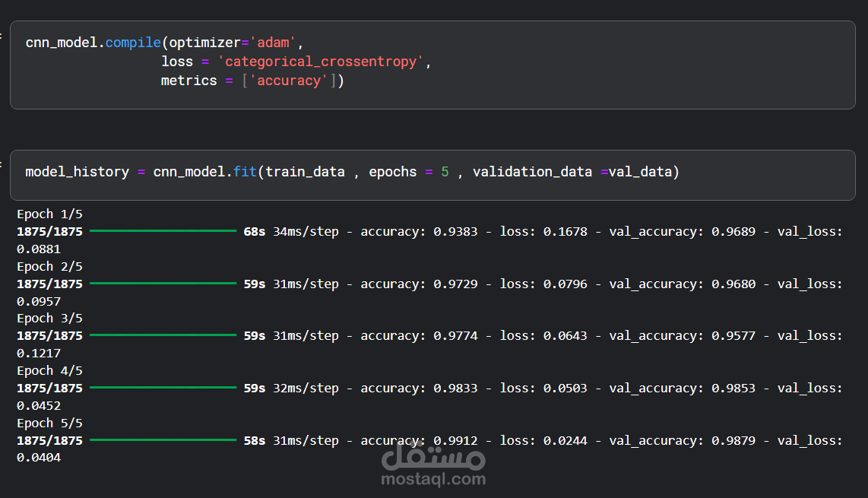Focus the cnn_model.compile code cell
Viewport: 868px width, 498px height.
point(432,65)
